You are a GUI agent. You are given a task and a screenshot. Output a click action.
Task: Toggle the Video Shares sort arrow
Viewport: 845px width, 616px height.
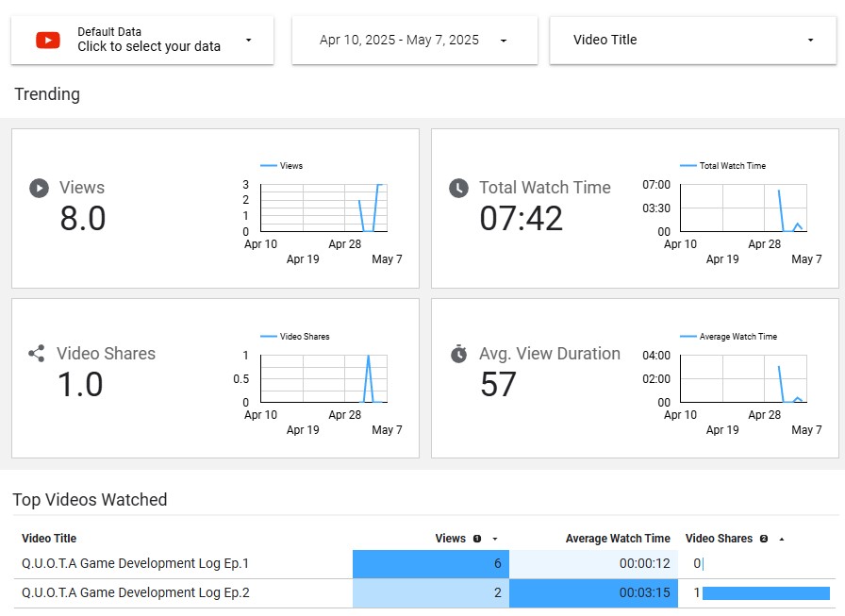[x=781, y=539]
